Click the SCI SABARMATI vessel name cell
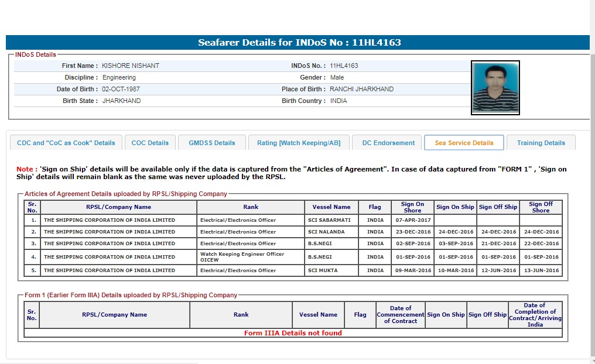The height and width of the screenshot is (364, 595). point(329,220)
